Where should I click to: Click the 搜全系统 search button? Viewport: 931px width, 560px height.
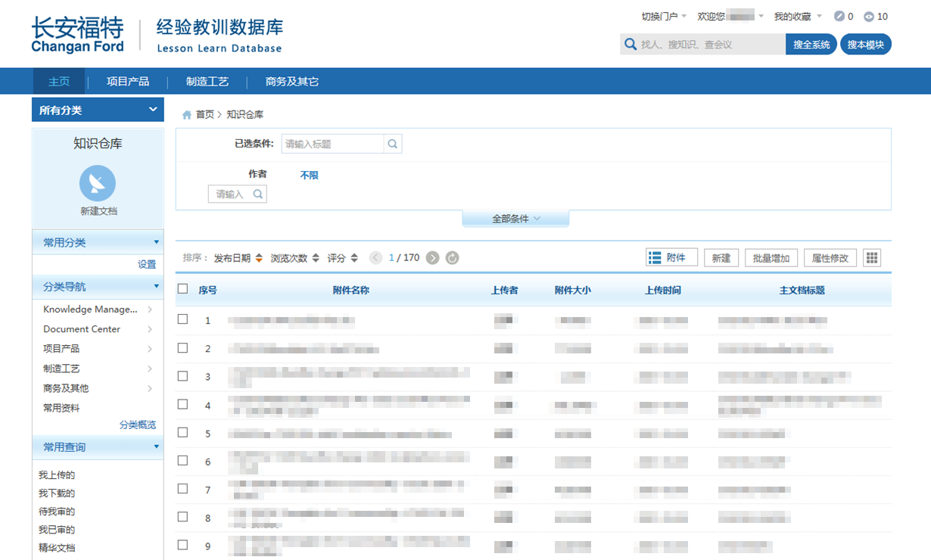(x=811, y=45)
